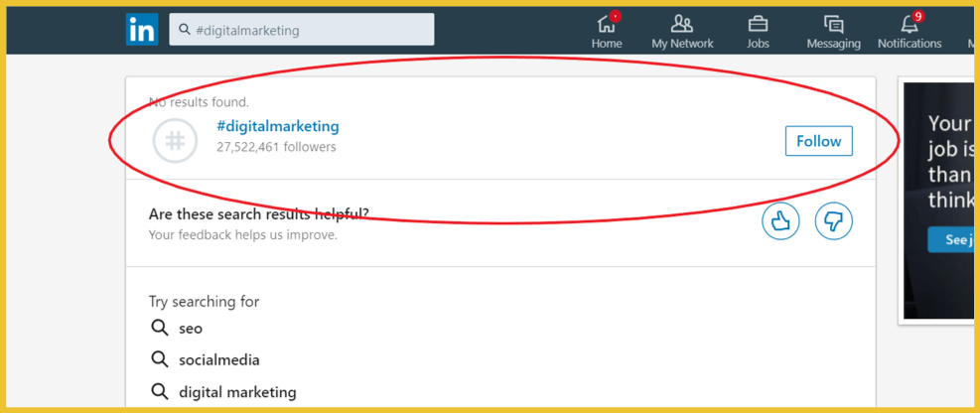This screenshot has height=413, width=980.
Task: Give thumbs up feedback on results
Action: coord(780,221)
